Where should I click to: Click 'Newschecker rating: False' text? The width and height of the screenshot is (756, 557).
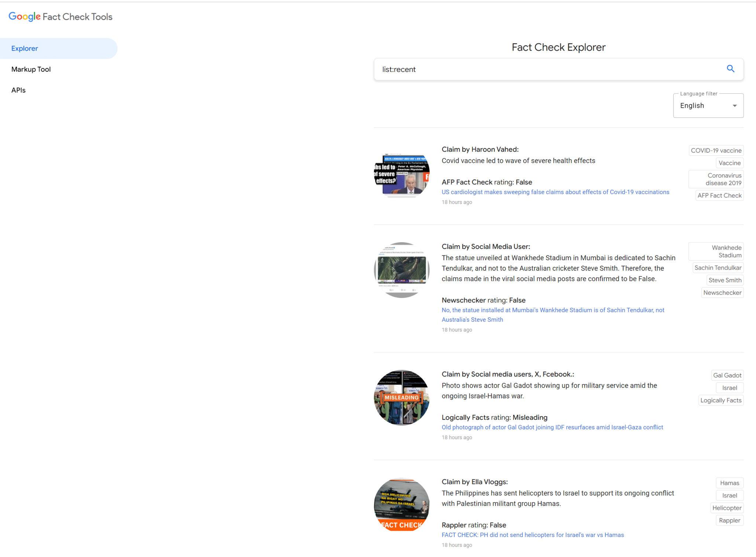pos(484,300)
